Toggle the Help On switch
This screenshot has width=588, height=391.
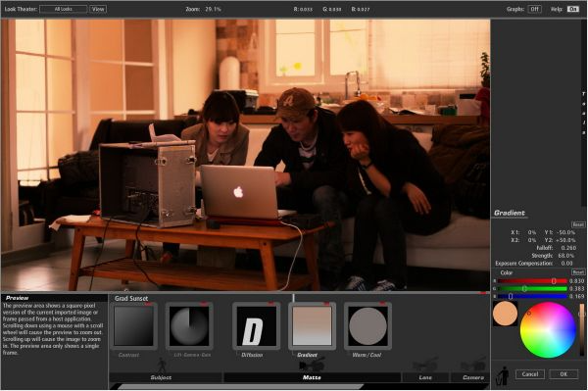(x=573, y=9)
